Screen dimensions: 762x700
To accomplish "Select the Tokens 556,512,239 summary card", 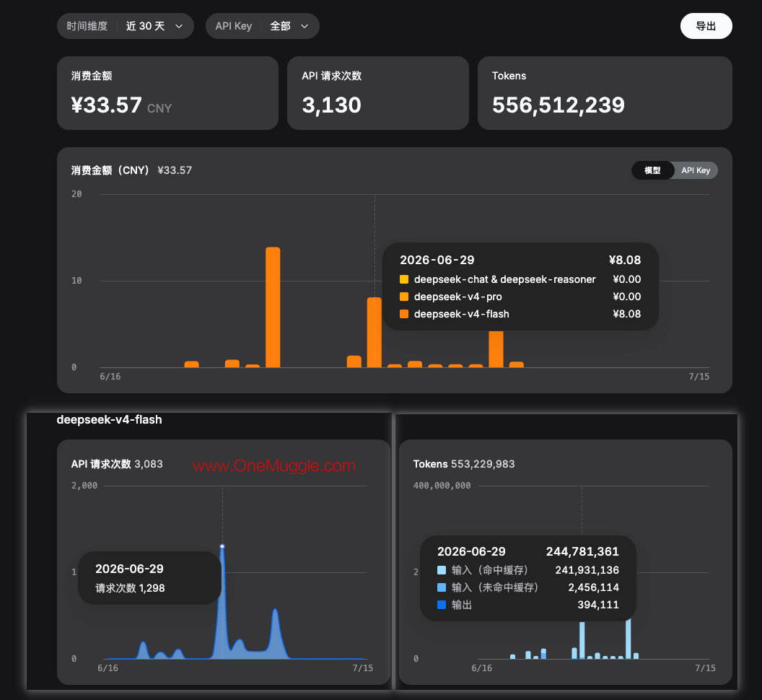I will tap(605, 93).
